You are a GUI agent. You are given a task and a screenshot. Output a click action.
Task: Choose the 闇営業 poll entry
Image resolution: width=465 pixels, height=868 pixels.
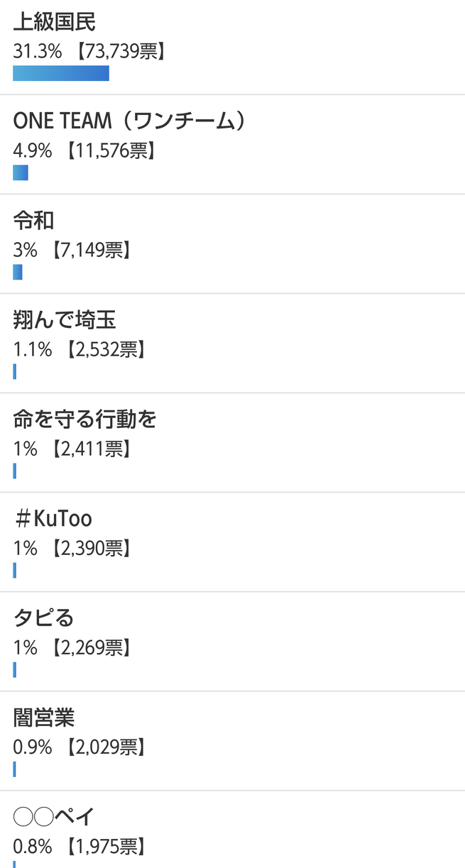coord(44,718)
